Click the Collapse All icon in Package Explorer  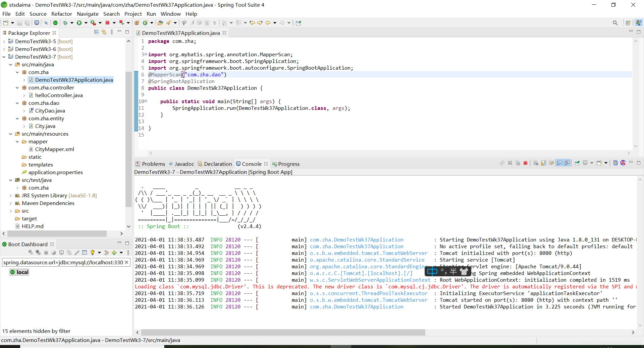tap(96, 32)
